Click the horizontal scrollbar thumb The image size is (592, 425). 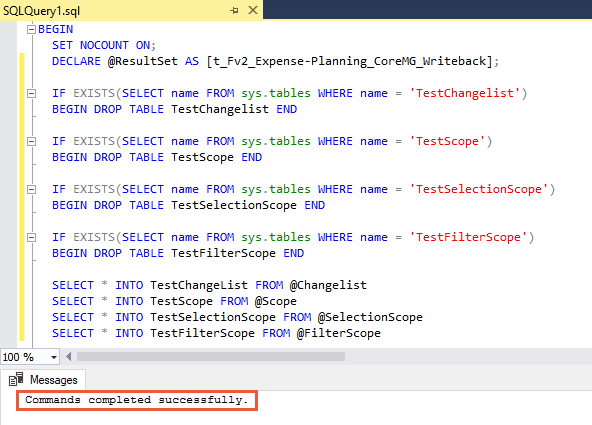click(x=211, y=357)
